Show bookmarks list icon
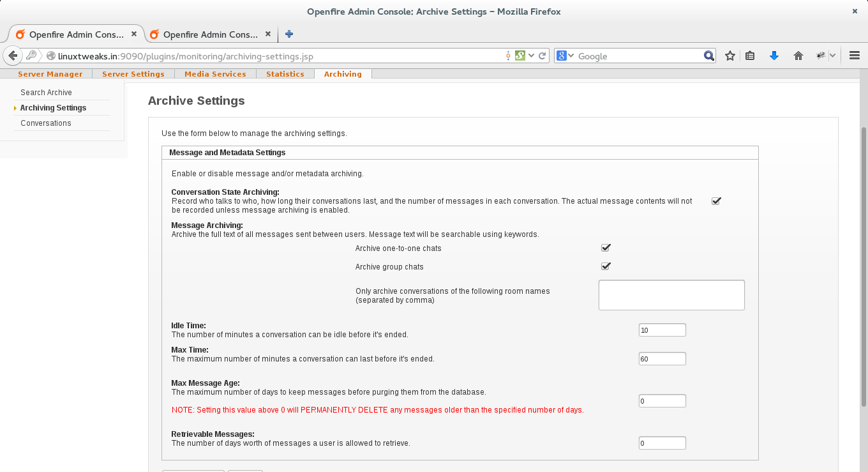The image size is (868, 472). [750, 56]
